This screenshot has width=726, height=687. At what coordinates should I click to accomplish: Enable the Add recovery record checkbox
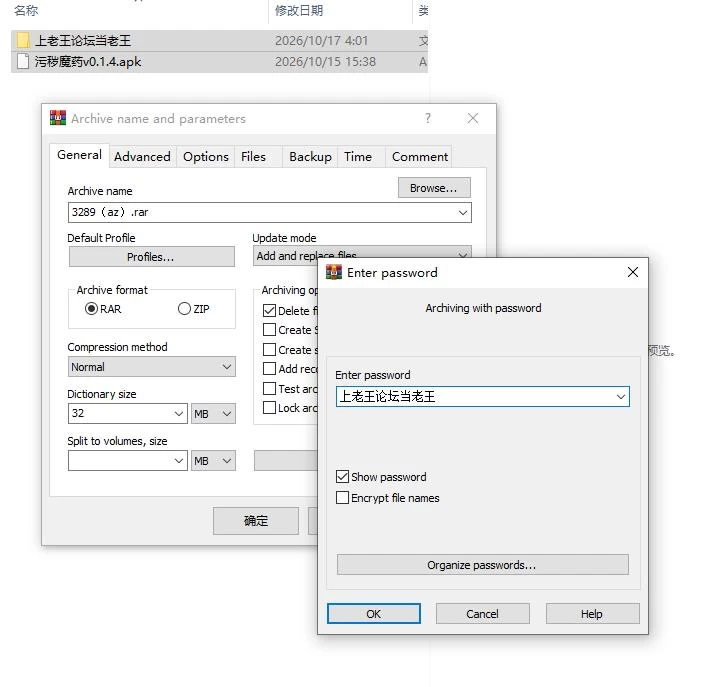269,368
